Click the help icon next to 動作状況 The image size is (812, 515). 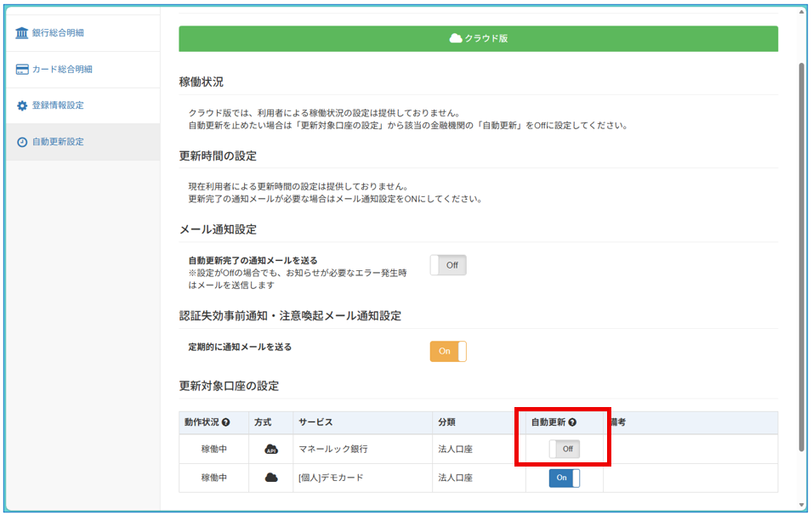[226, 422]
